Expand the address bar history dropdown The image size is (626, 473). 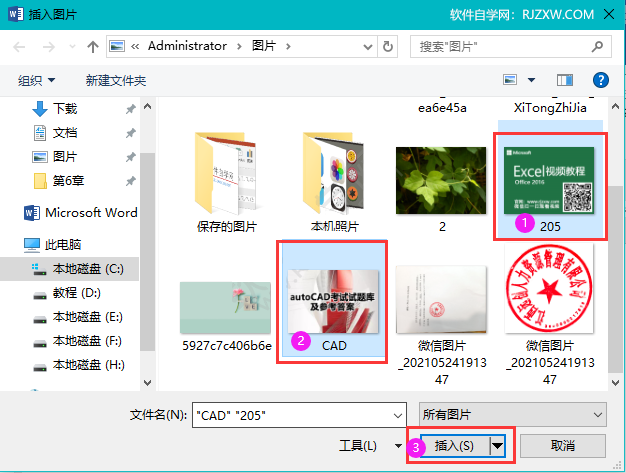368,47
